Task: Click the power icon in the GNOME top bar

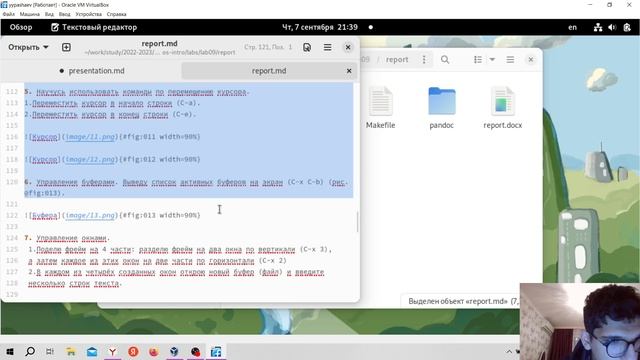Action: (627, 27)
